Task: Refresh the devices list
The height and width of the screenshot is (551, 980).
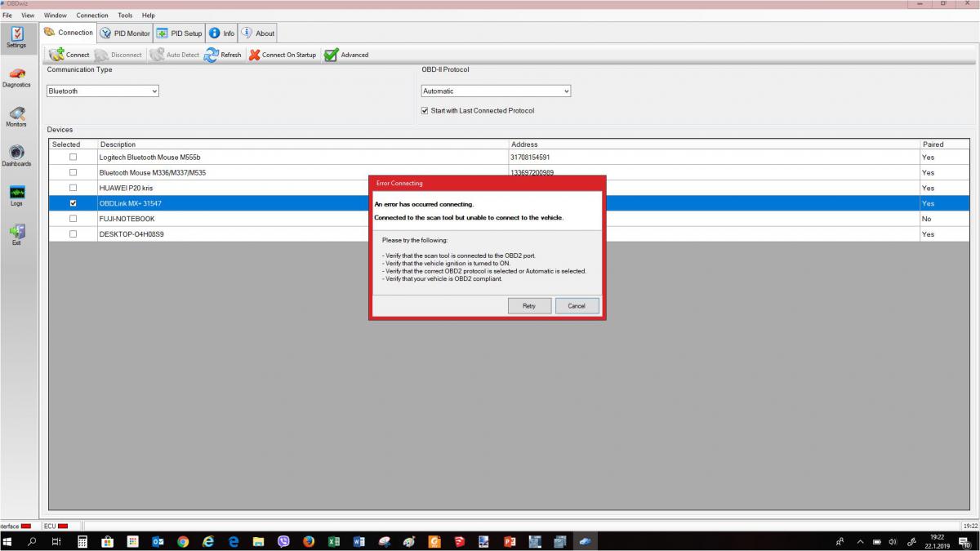Action: [223, 55]
